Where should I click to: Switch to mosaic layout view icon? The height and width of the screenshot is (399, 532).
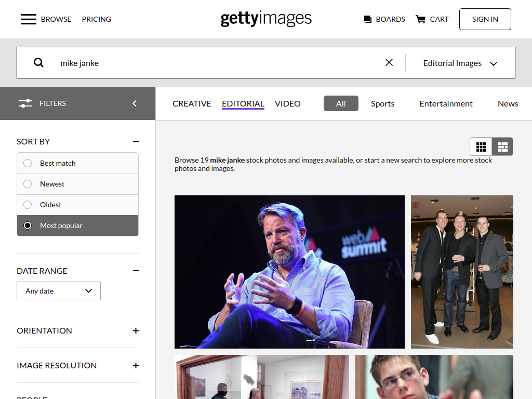[x=502, y=147]
